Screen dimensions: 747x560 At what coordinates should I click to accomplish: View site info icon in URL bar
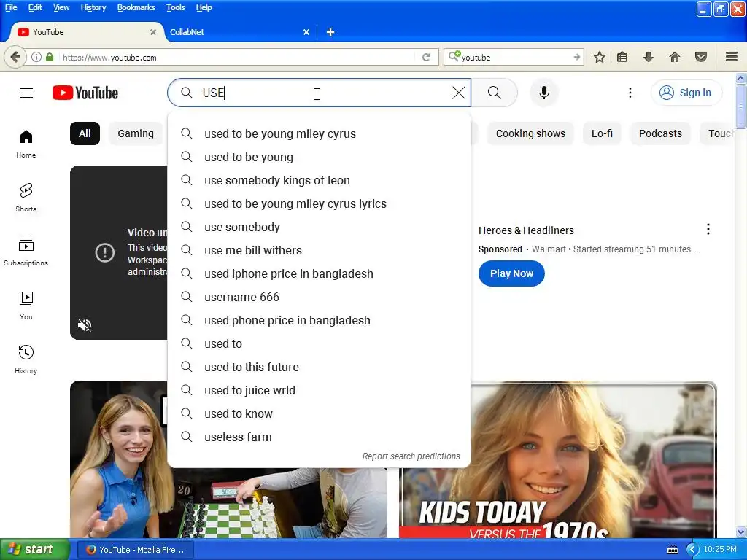coord(36,57)
